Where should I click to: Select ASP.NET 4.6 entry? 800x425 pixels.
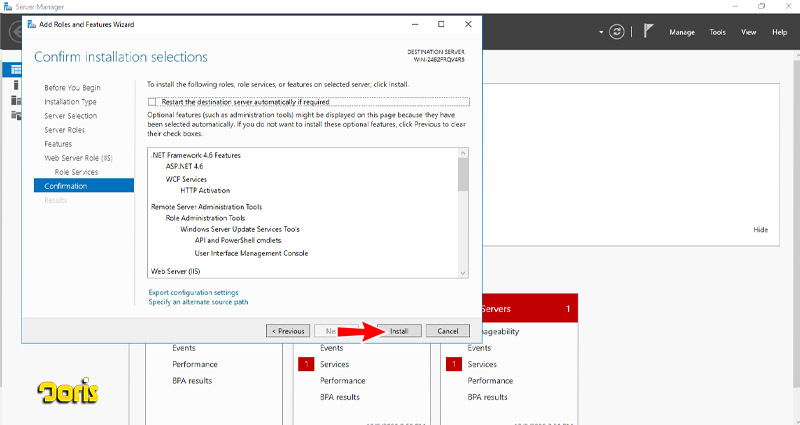point(184,166)
